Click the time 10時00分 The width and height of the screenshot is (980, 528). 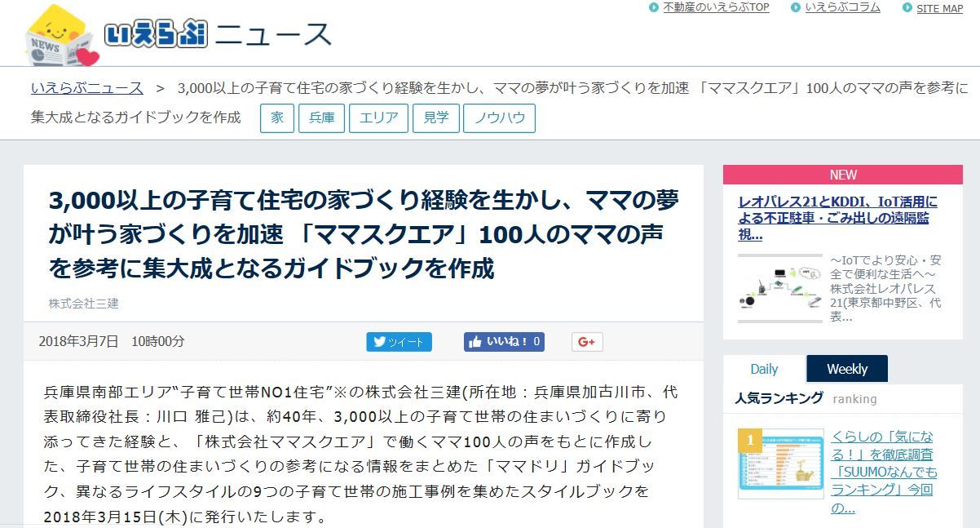click(158, 342)
